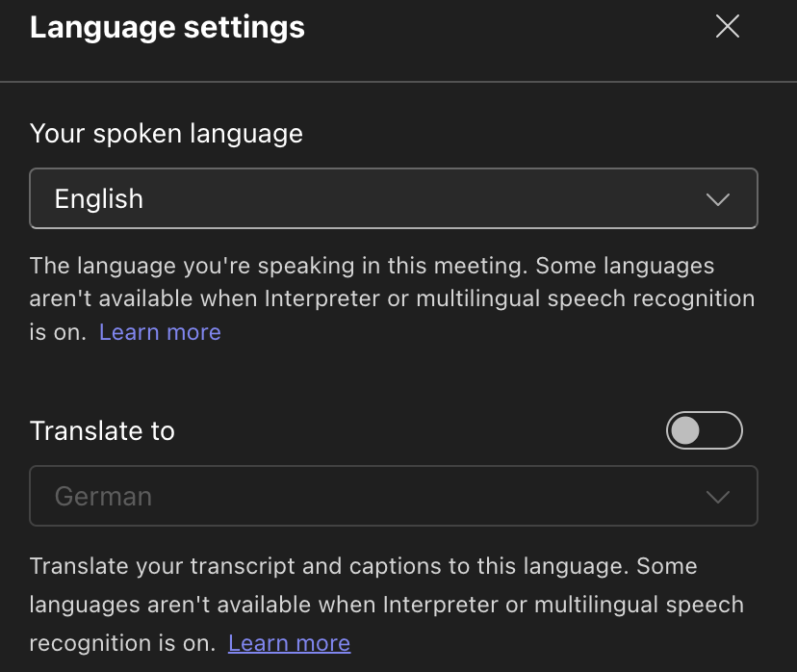Click the chevron beside German

[x=717, y=498]
